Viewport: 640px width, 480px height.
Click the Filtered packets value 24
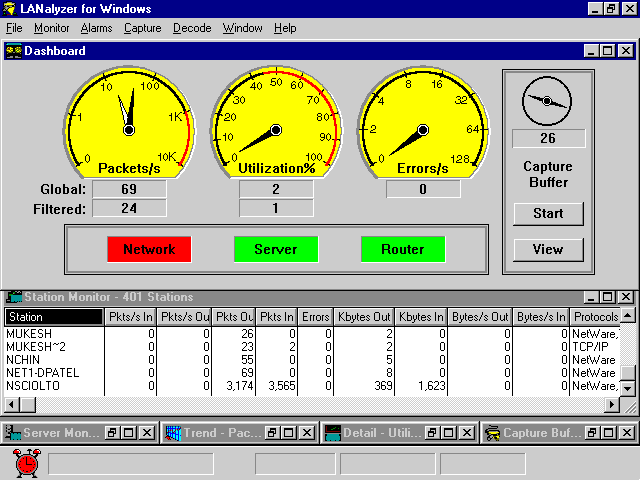129,209
